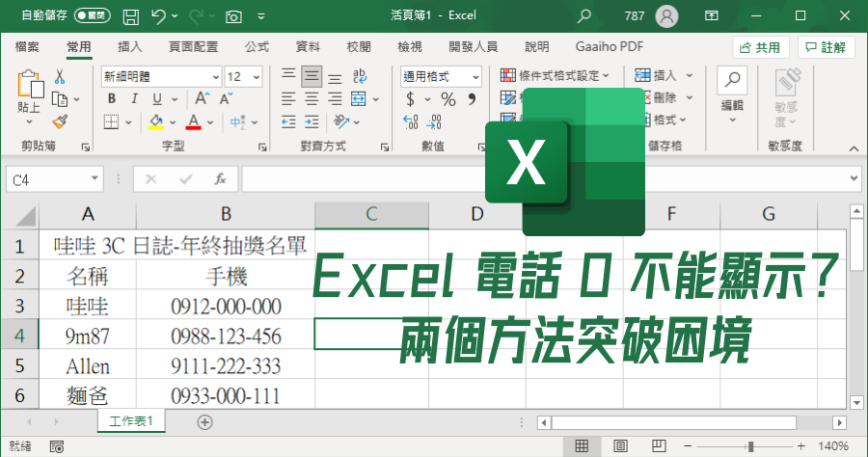Click Increase Decimal icon
The width and height of the screenshot is (868, 457).
click(411, 122)
